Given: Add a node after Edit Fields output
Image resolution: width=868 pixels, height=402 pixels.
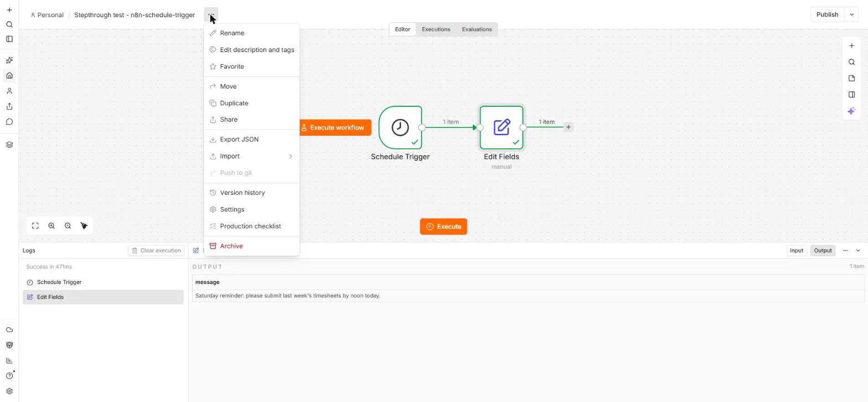Looking at the screenshot, I should 568,127.
